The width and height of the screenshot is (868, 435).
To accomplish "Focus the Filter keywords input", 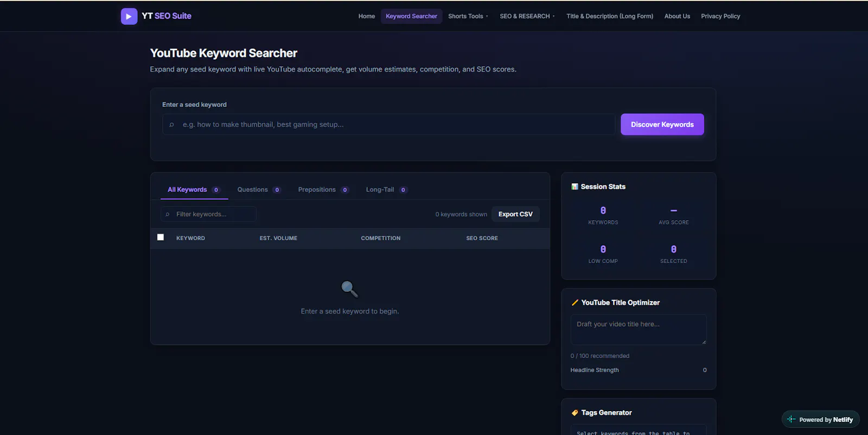I will (208, 214).
